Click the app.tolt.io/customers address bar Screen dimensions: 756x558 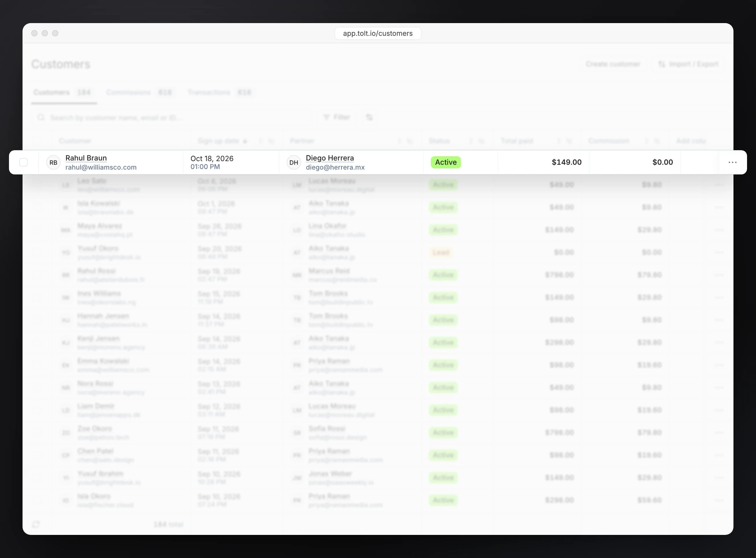(x=377, y=34)
